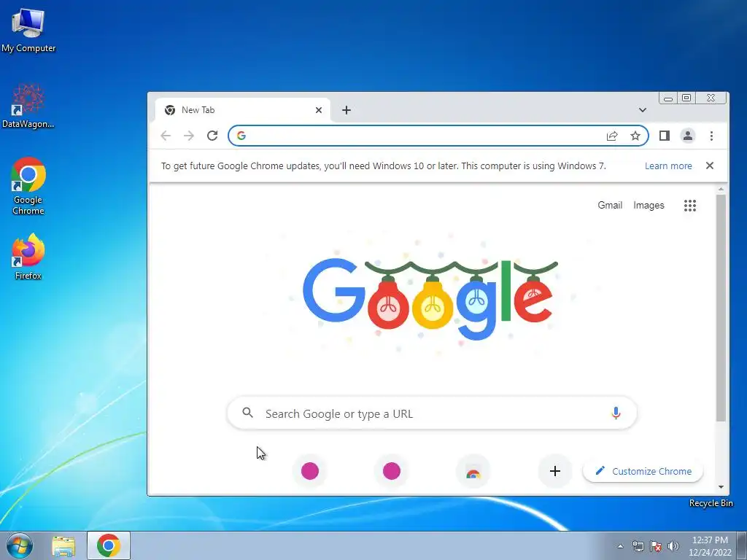Click the browser back arrow
The image size is (747, 560).
(166, 136)
